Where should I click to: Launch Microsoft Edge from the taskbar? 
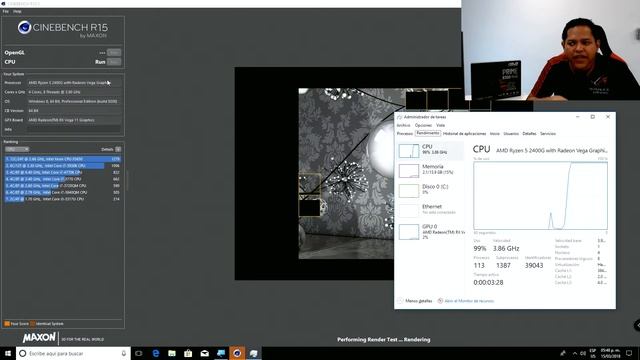tap(156, 353)
